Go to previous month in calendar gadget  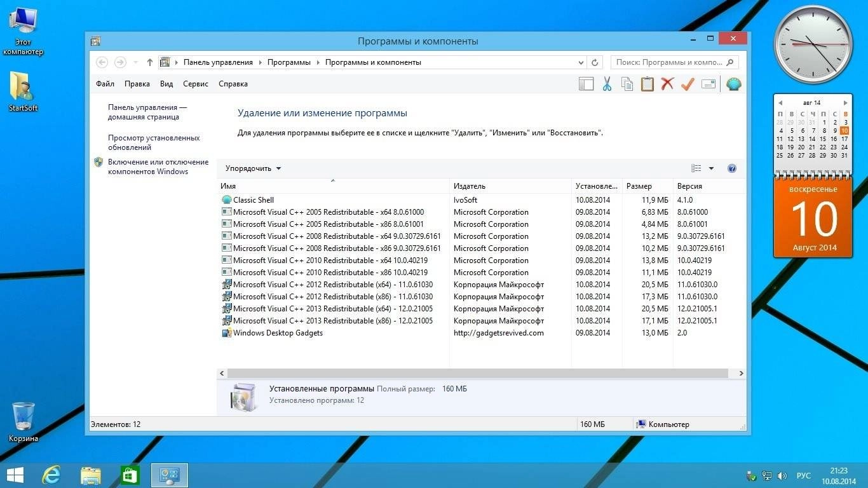(x=780, y=103)
